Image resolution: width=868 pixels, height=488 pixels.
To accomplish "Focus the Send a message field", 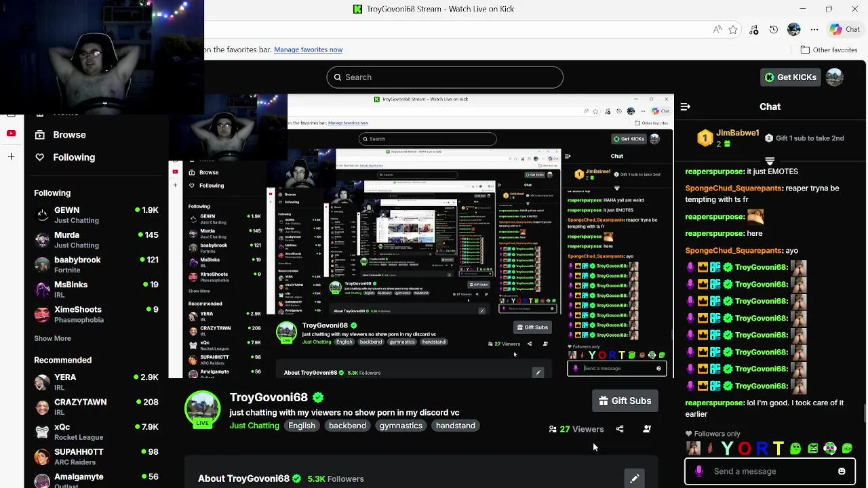I will [x=770, y=471].
